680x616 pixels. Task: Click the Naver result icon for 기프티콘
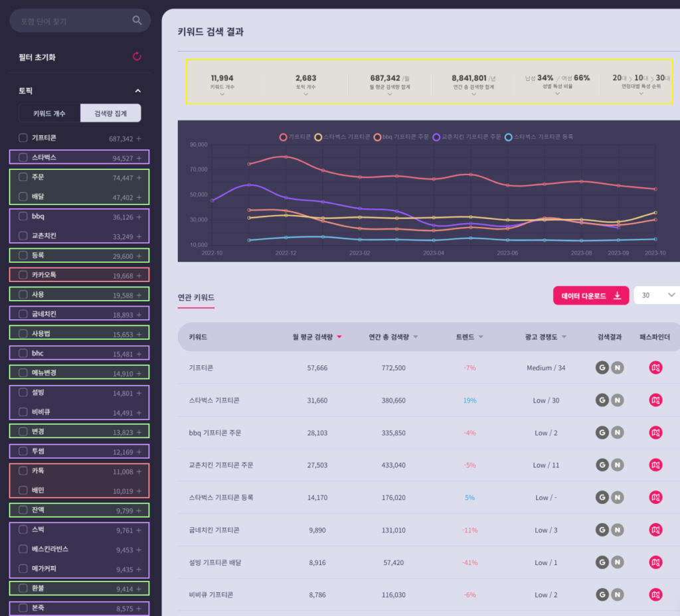coord(617,368)
